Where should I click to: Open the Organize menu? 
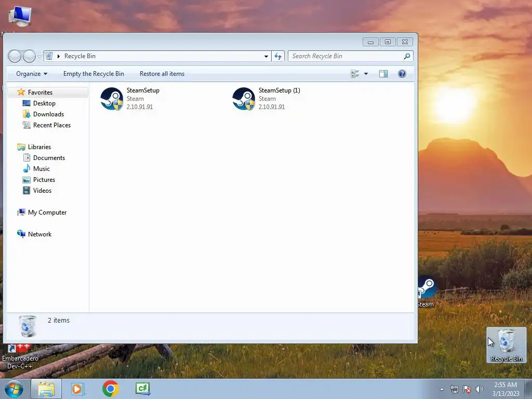tap(32, 74)
